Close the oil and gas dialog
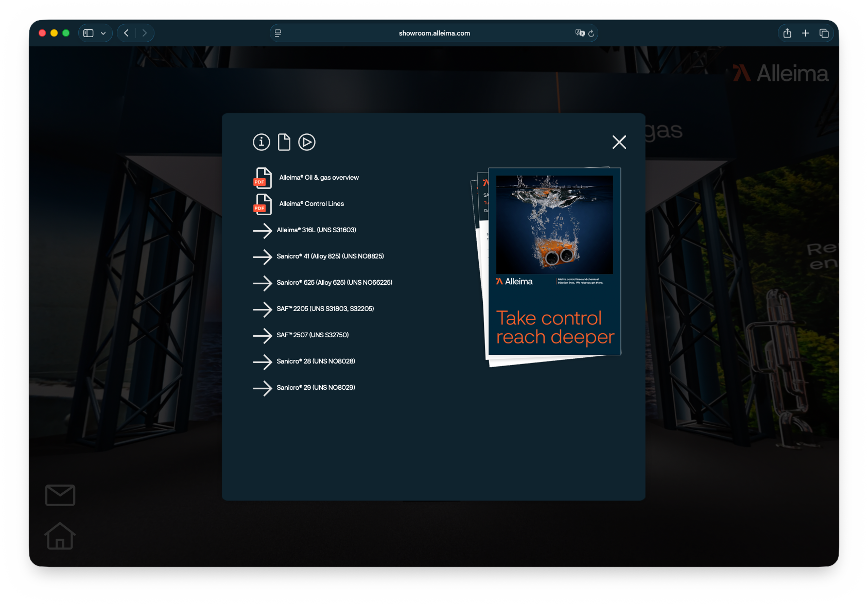 (619, 142)
